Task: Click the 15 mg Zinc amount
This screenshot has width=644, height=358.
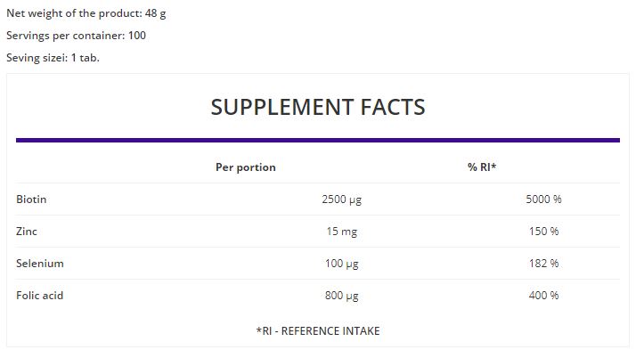Action: coord(341,232)
